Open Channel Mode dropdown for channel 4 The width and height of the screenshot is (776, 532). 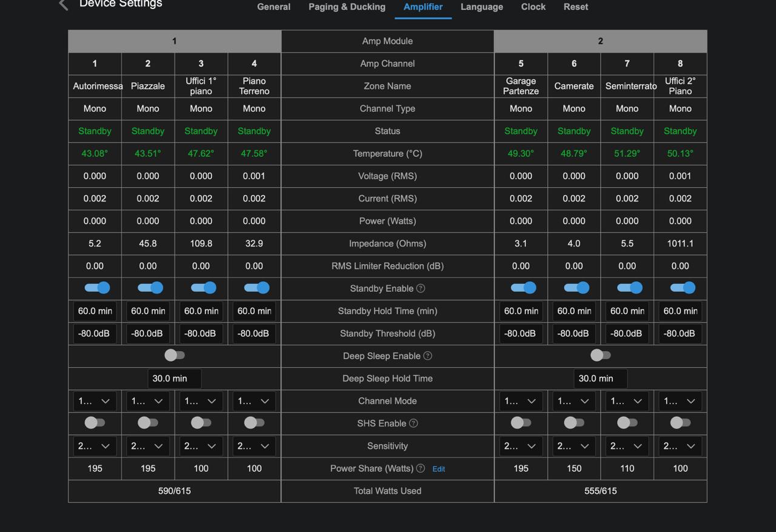click(254, 401)
